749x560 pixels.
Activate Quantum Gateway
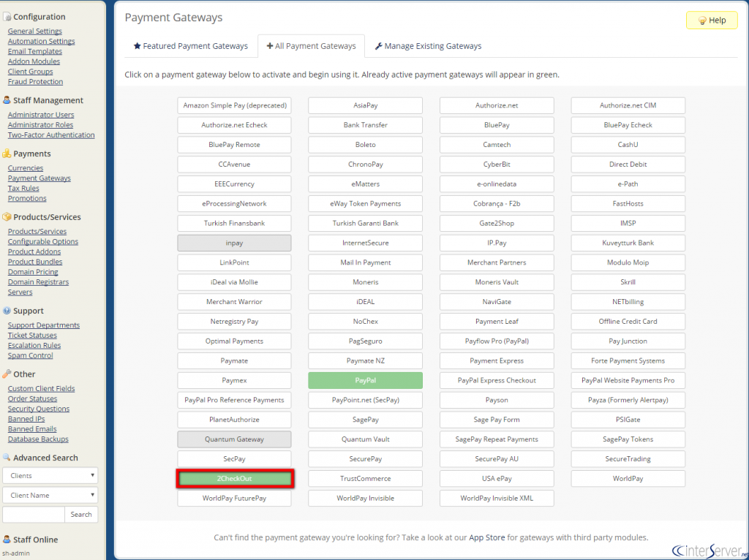click(234, 439)
